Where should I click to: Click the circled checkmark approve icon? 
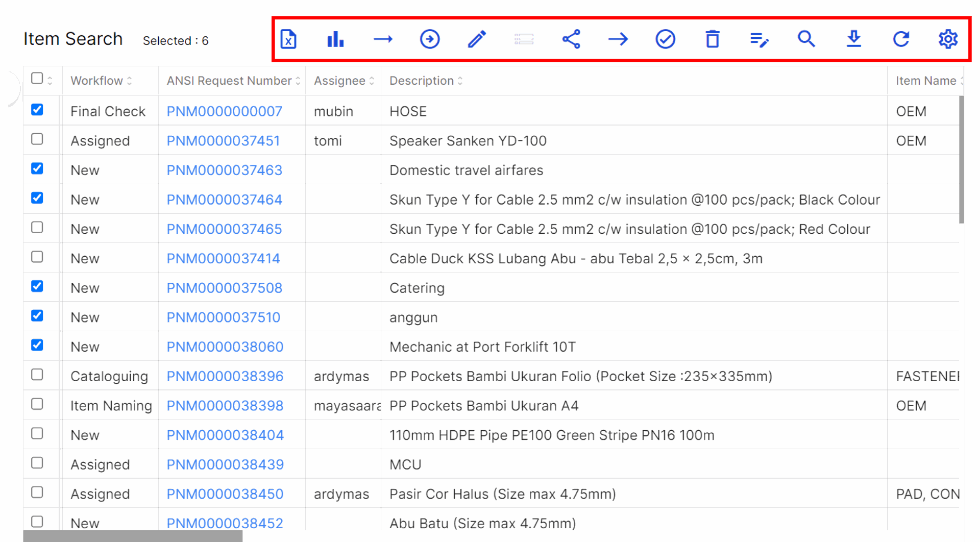tap(665, 39)
